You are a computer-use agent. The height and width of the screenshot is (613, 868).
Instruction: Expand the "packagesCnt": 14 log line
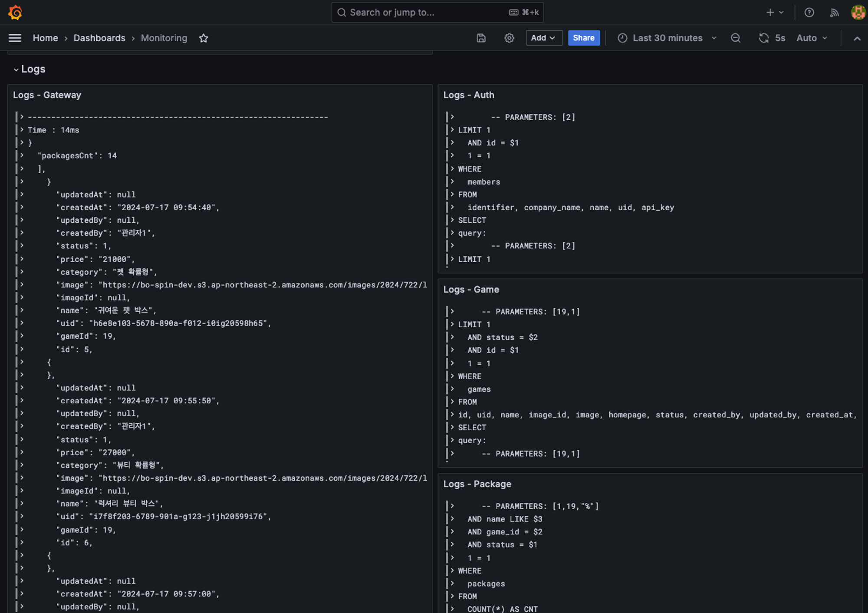coord(22,155)
